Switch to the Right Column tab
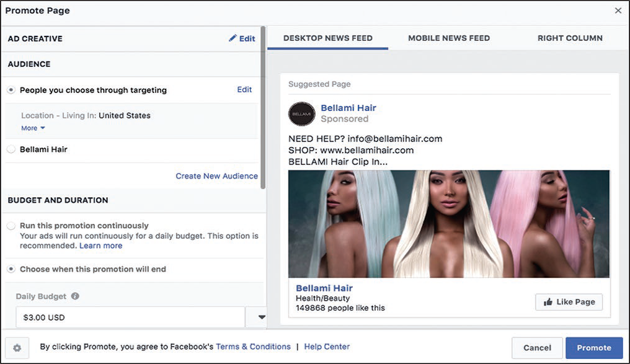 [x=570, y=38]
